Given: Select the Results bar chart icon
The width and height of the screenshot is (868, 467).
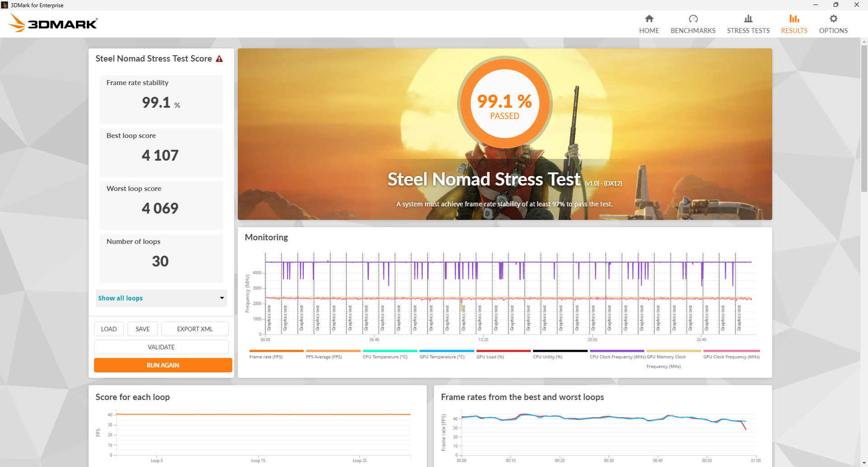Looking at the screenshot, I should [794, 19].
